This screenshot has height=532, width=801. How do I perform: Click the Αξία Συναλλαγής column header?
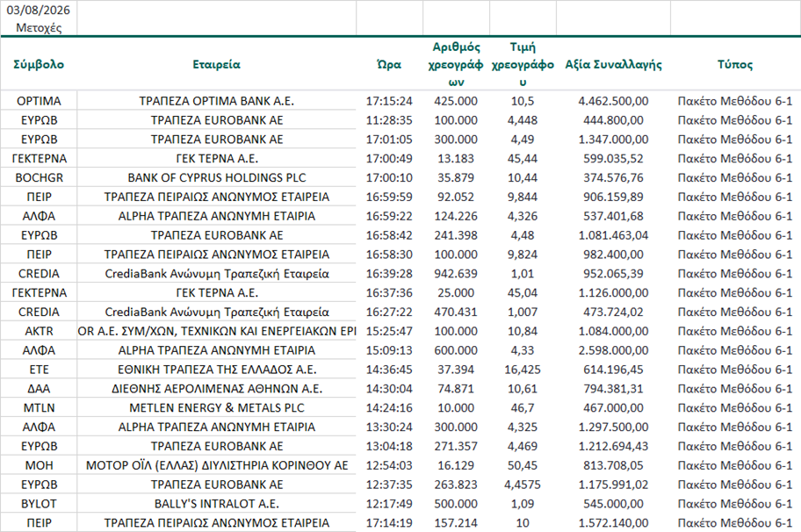pyautogui.click(x=614, y=64)
